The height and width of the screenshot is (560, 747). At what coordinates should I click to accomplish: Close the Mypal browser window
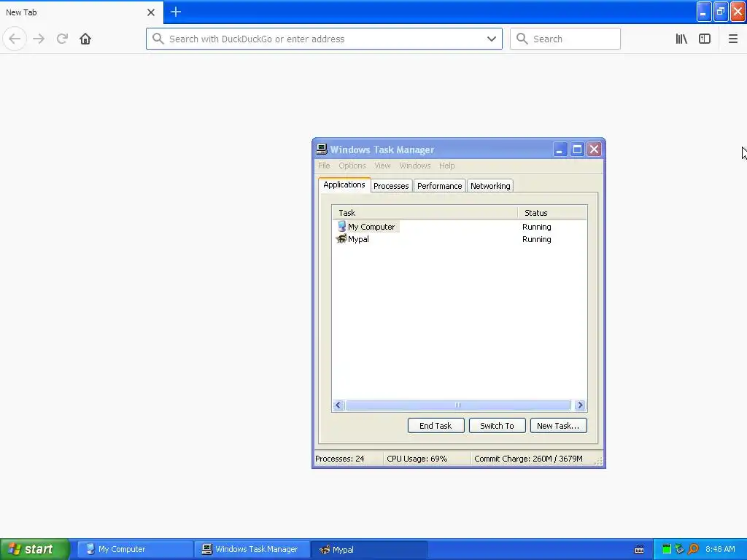[738, 12]
